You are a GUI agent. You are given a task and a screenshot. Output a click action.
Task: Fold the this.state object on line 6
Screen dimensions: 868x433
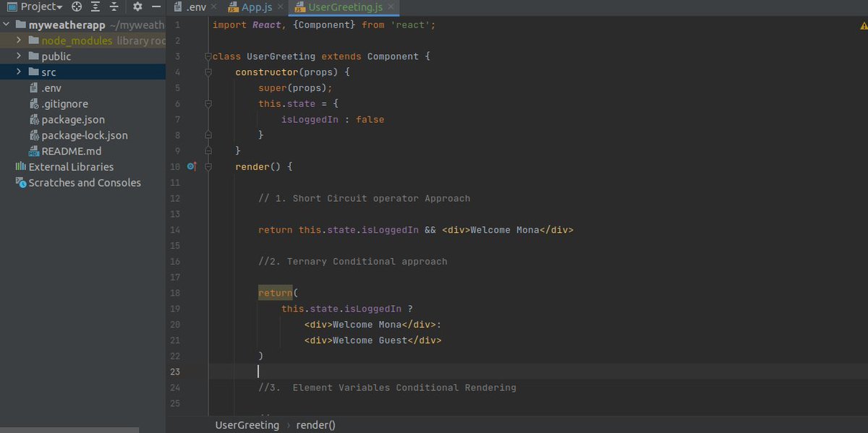[x=208, y=103]
